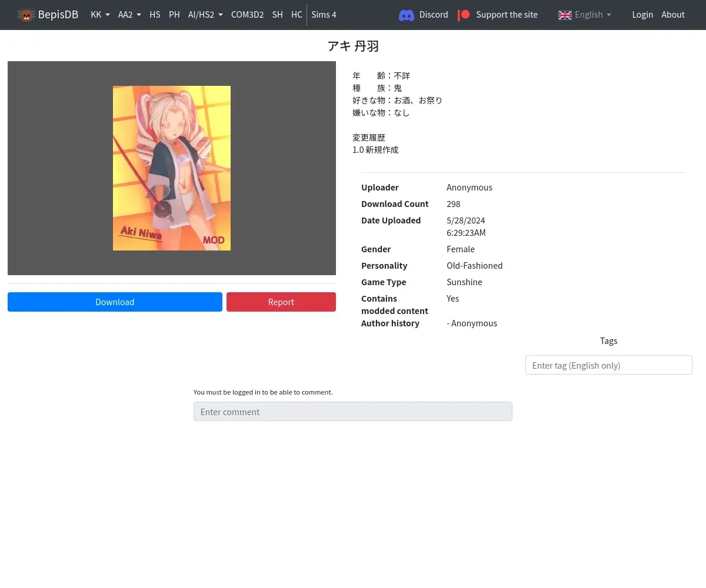Click the card title アキ 丹羽
The image size is (706, 588).
coord(353,46)
